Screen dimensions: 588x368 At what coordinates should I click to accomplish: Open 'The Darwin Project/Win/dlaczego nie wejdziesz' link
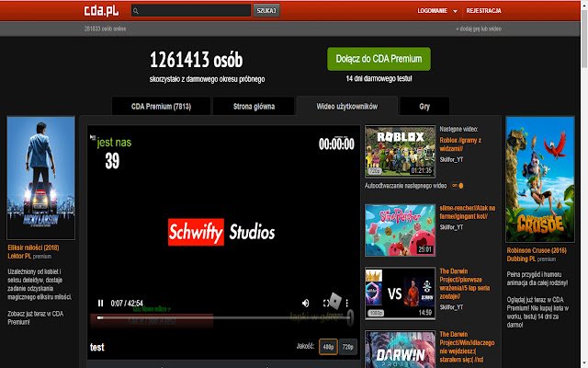point(467,347)
